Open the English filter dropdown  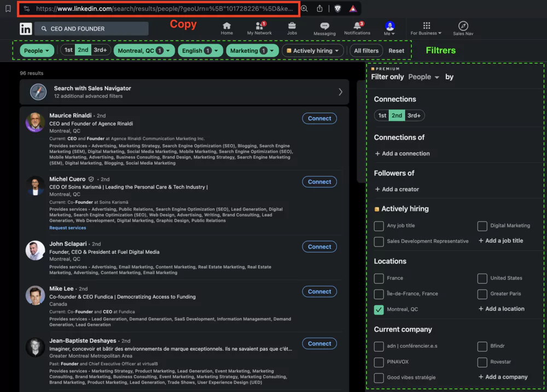pyautogui.click(x=200, y=50)
